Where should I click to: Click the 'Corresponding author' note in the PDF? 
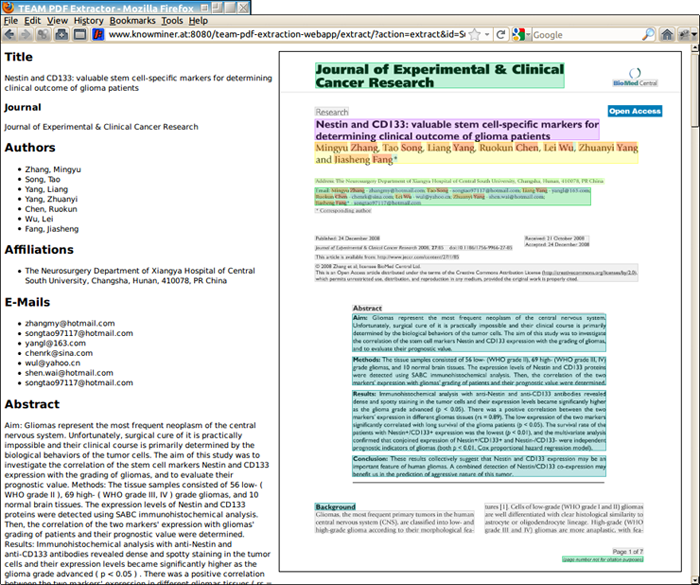click(x=343, y=210)
